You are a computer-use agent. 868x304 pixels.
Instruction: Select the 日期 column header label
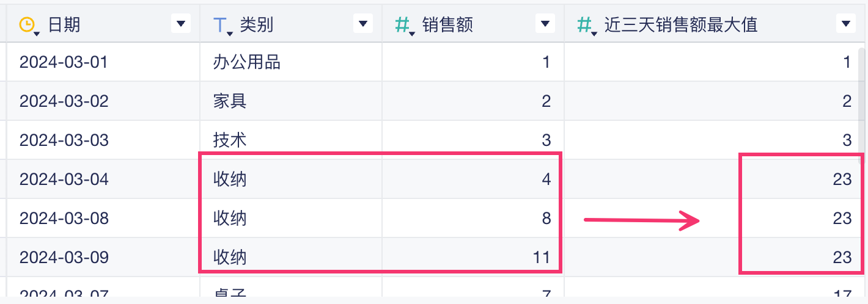64,24
